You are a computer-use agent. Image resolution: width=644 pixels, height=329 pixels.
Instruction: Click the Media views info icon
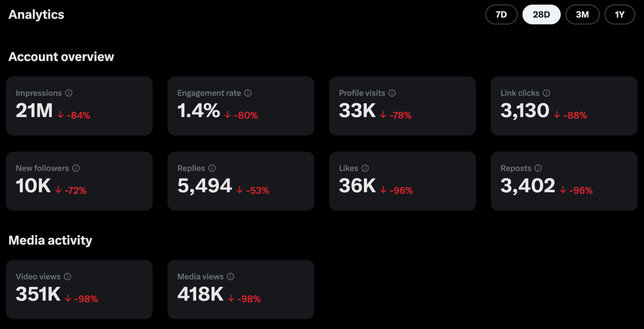230,277
